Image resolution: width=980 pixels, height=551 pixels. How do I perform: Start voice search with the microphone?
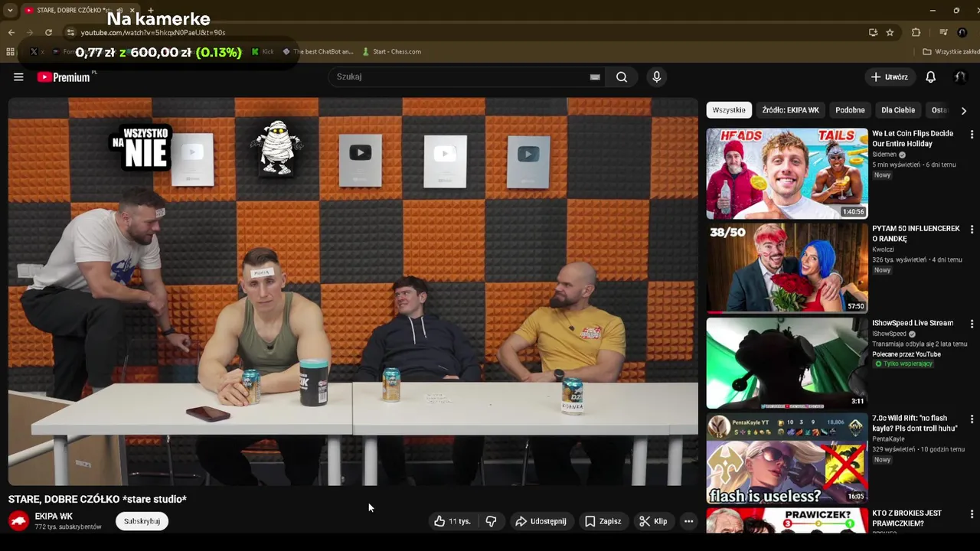pos(656,77)
